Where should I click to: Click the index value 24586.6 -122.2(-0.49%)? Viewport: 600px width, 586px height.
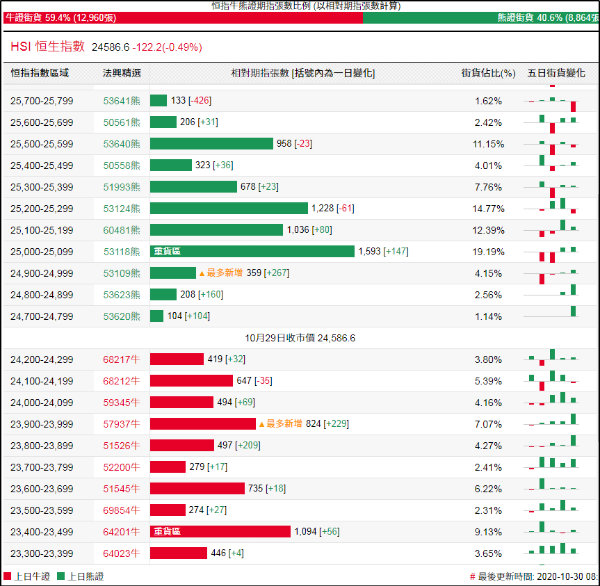click(x=147, y=47)
